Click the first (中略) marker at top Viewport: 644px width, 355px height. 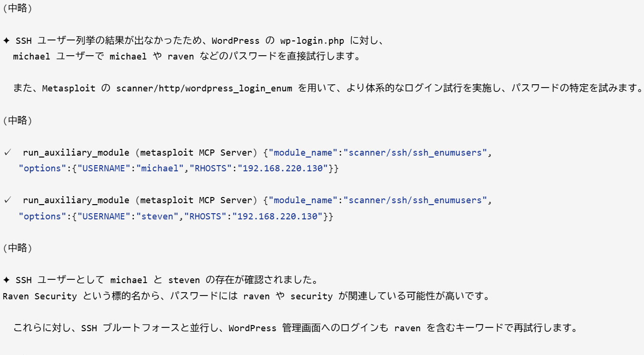(x=18, y=9)
